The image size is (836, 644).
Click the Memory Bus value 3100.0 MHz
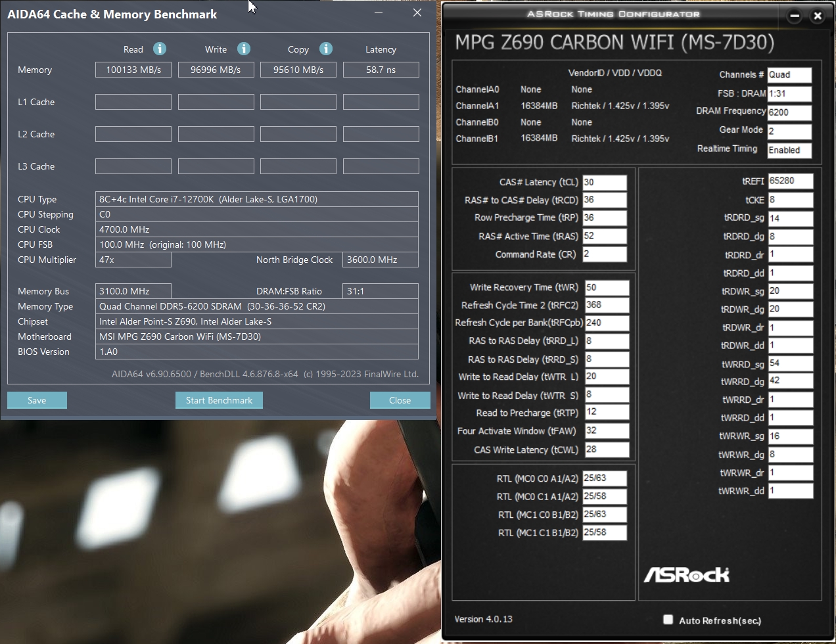coord(133,291)
